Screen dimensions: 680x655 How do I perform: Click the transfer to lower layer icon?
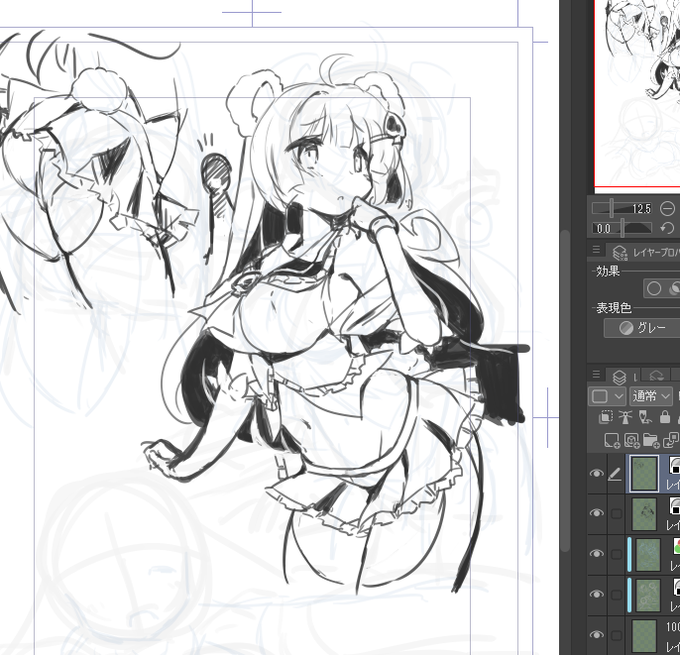coord(672,440)
